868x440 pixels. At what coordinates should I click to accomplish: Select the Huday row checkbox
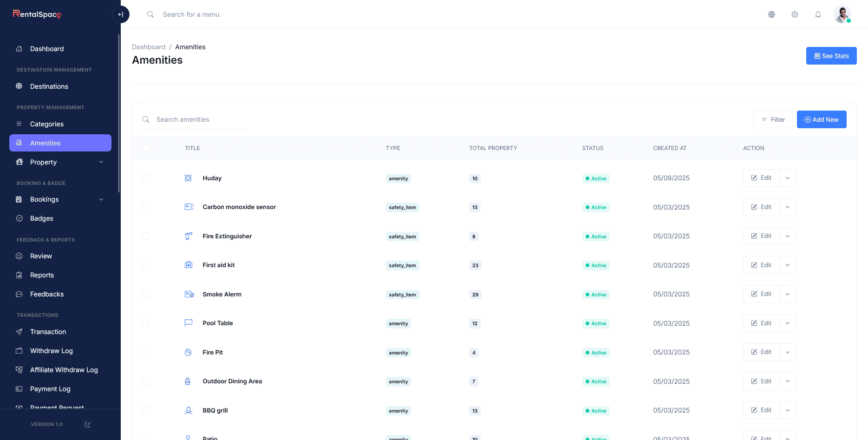(x=146, y=178)
